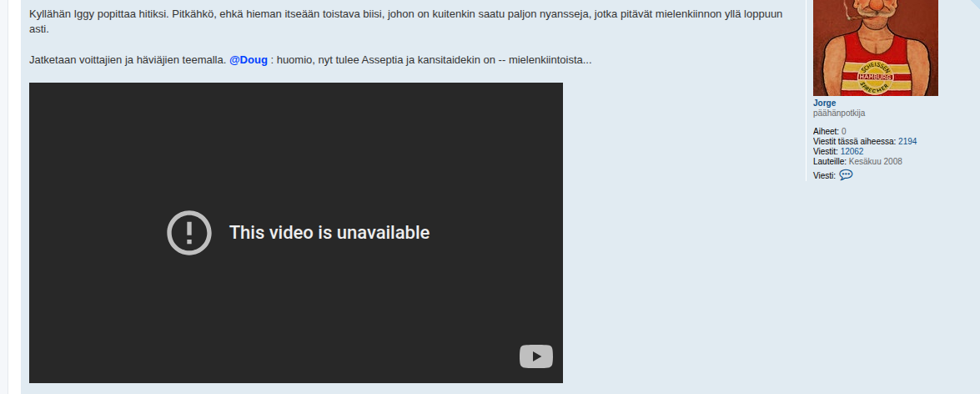The width and height of the screenshot is (980, 394).
Task: Click the sentence starting 'Jatketaan voittajien'
Action: tap(310, 60)
